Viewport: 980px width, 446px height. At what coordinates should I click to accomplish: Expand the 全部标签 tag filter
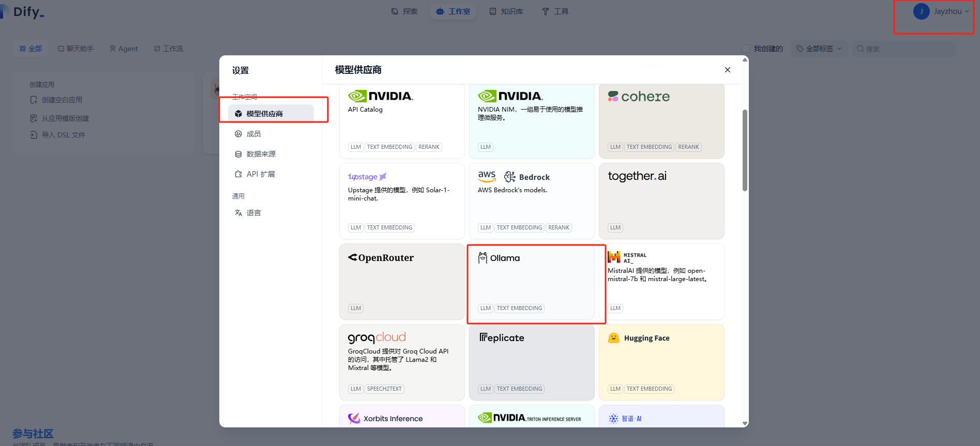pos(819,49)
